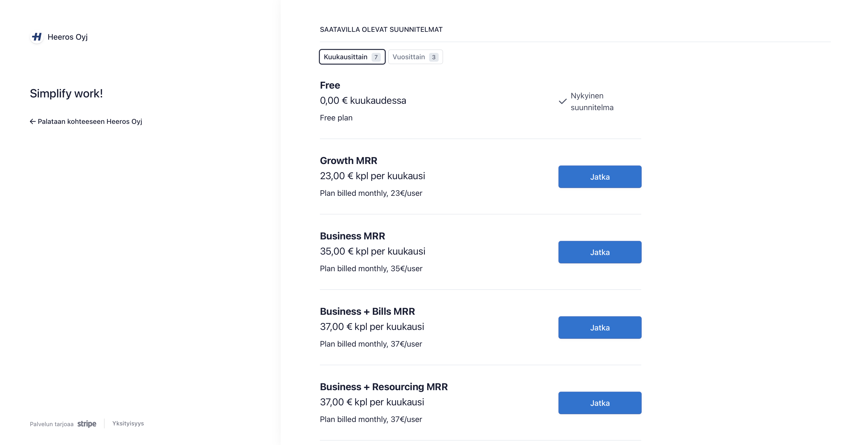Choose Jatka for Business + Bills MRR
This screenshot has height=445, width=868.
coord(600,328)
